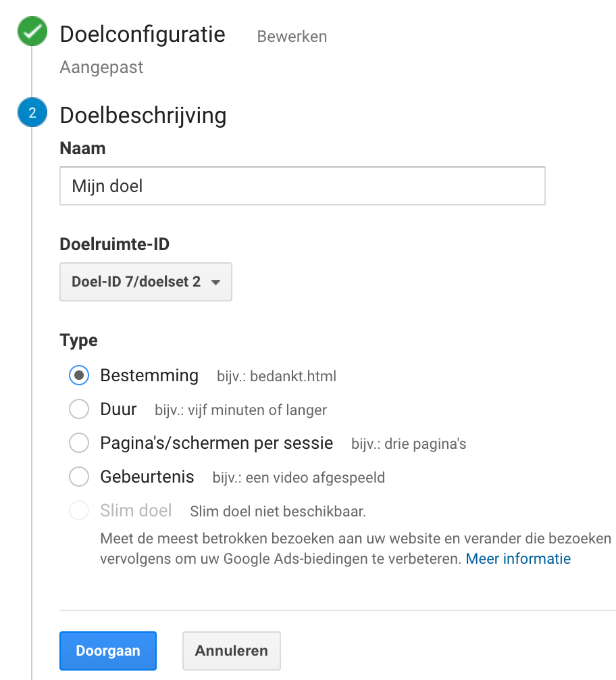Viewport: 616px width, 680px height.
Task: Click the Doelbeschrijving step heading
Action: point(143,116)
